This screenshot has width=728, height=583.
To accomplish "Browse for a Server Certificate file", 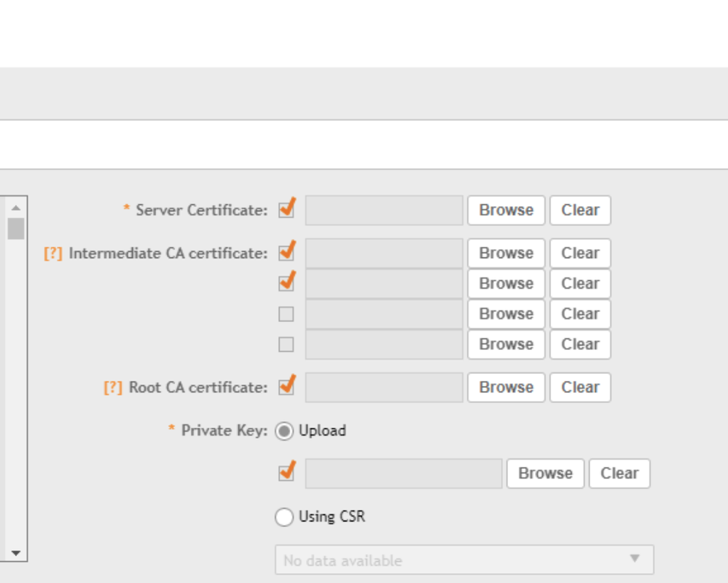I will point(506,211).
